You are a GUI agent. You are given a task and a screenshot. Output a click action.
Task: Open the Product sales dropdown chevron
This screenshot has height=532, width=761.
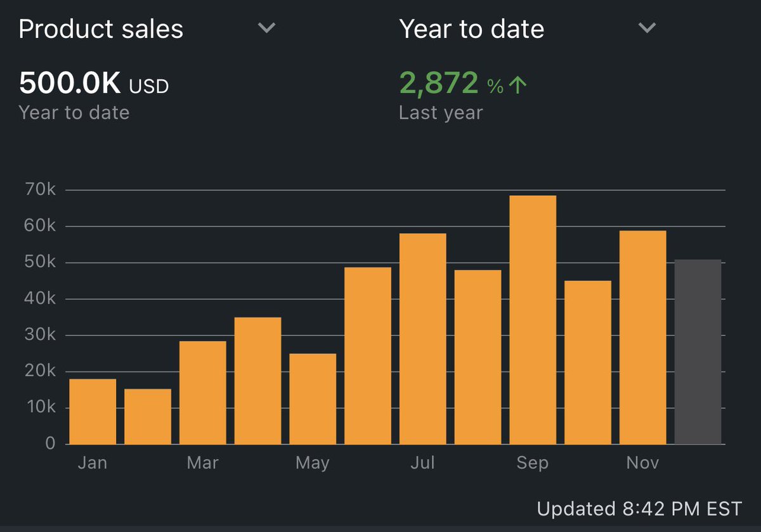point(267,29)
